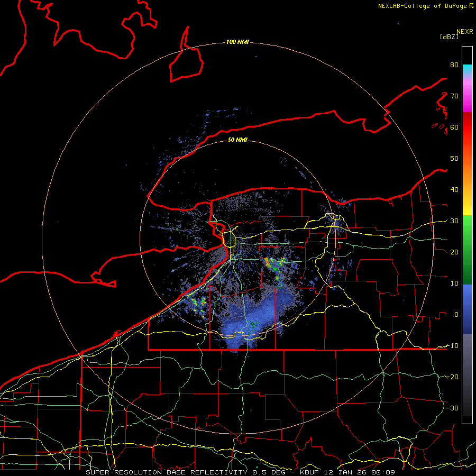
Task: Click the [dBZ] units label
Action: [449, 36]
